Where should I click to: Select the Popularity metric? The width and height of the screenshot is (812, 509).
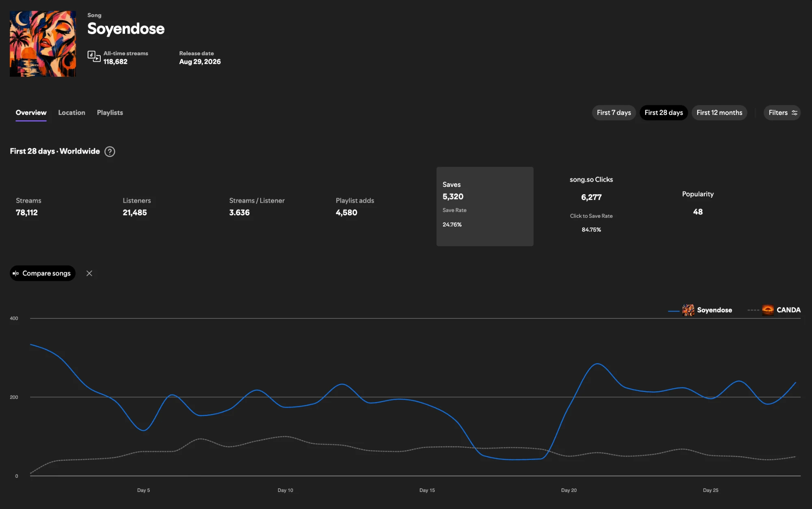click(698, 203)
